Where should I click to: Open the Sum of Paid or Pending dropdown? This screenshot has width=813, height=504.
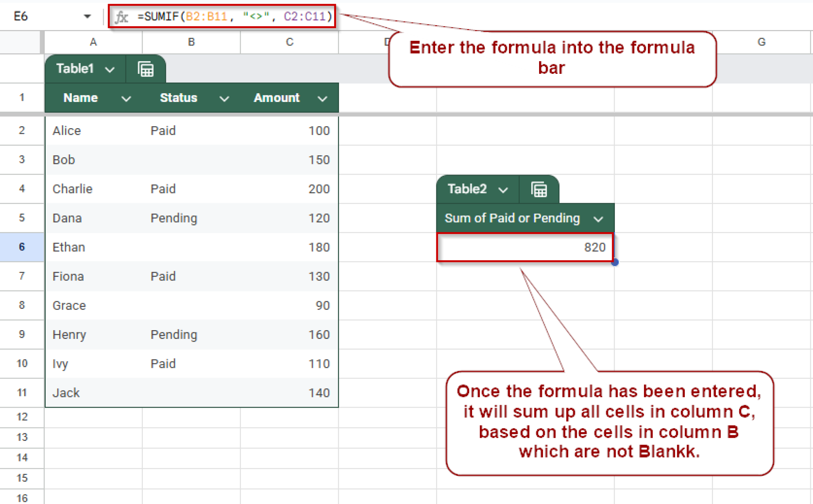pyautogui.click(x=599, y=218)
